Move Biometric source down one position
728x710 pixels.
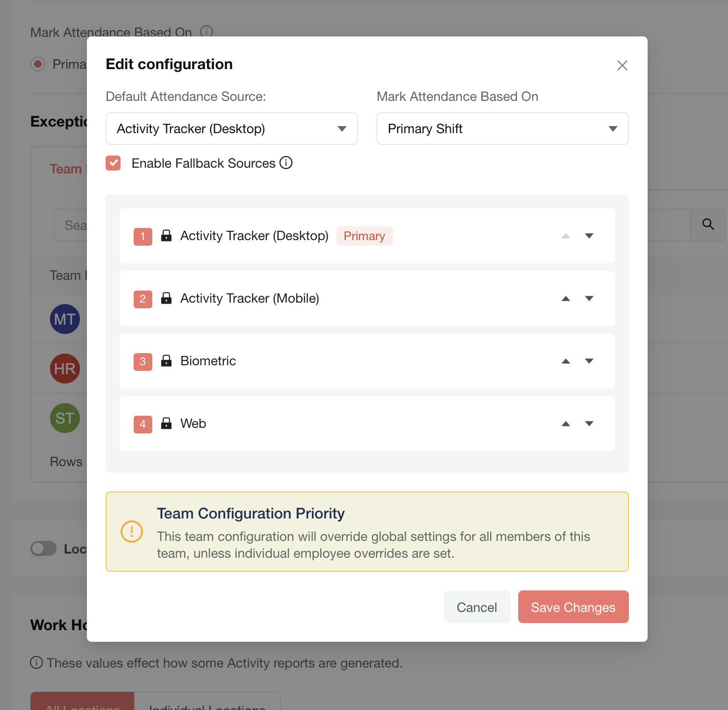click(589, 362)
